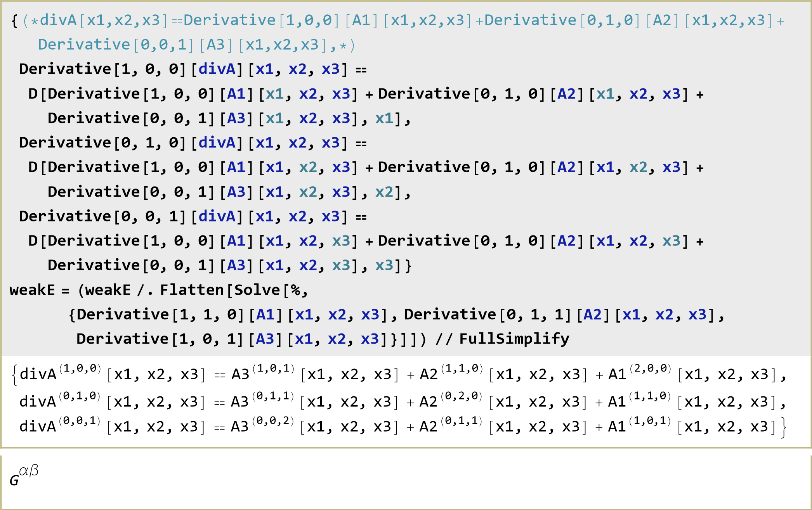Click the percent sign after Solve[

pyautogui.click(x=296, y=290)
